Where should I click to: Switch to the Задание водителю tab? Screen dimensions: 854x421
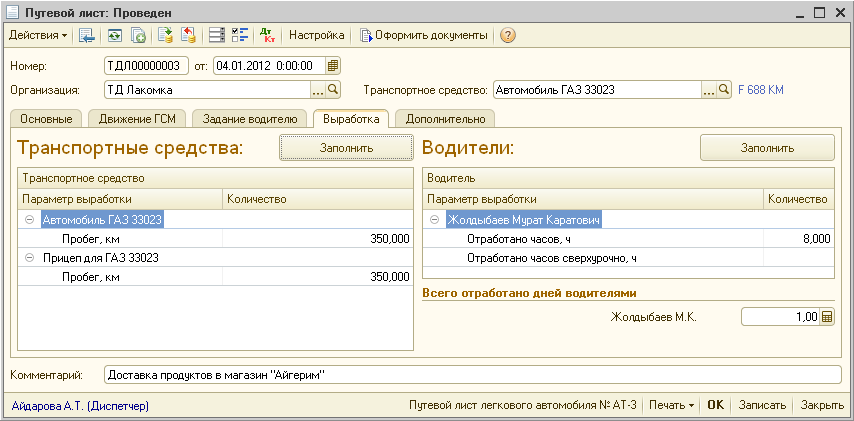250,119
